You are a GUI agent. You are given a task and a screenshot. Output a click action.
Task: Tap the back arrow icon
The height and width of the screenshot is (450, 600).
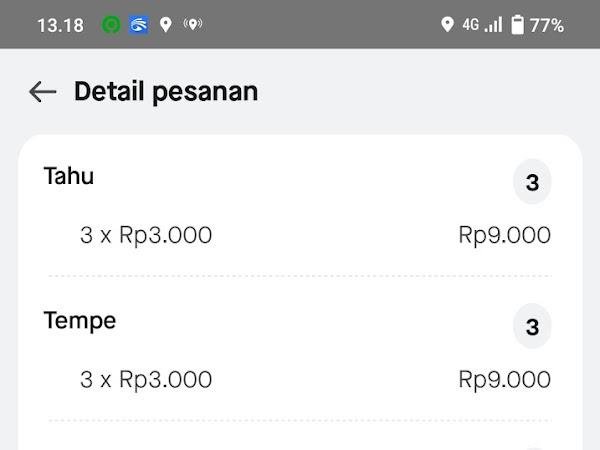(x=43, y=92)
